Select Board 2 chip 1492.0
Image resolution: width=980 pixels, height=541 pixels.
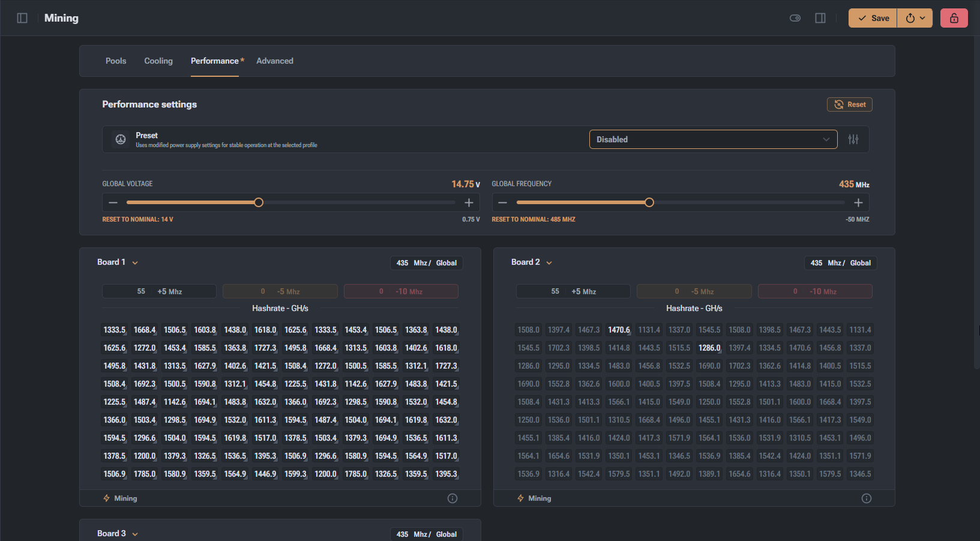click(679, 474)
